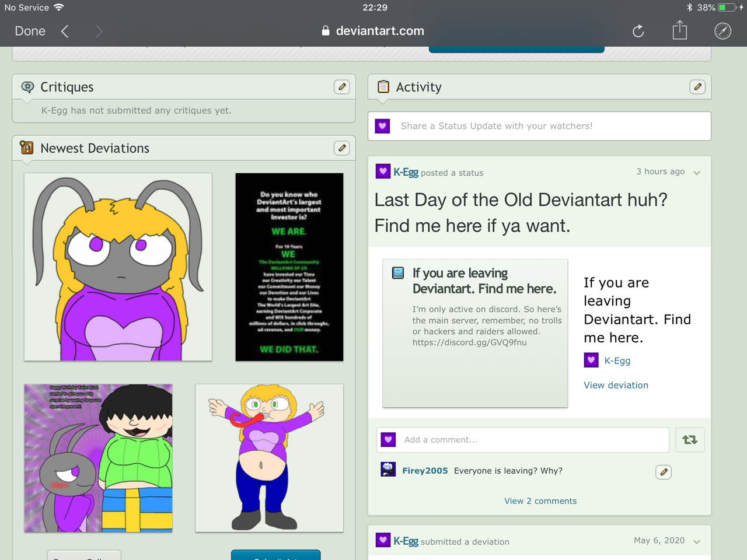
Task: Open the Happy Birthday present deviation thumbnail
Action: pos(98,458)
